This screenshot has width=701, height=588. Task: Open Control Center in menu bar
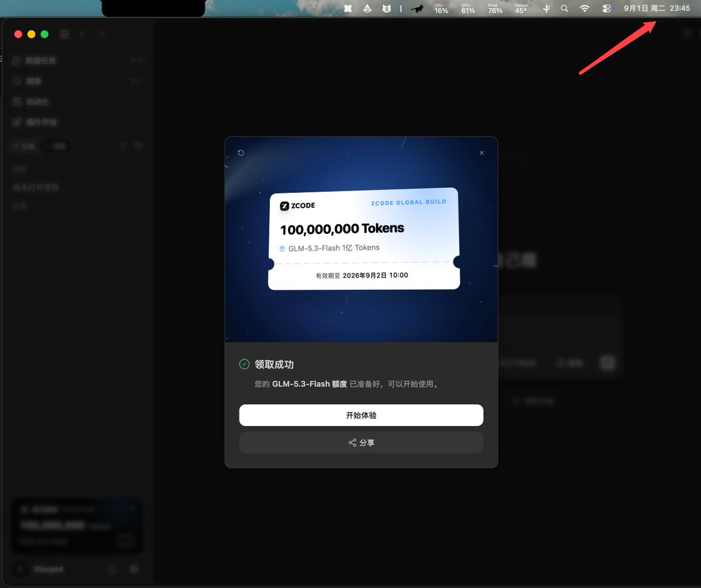click(x=608, y=8)
